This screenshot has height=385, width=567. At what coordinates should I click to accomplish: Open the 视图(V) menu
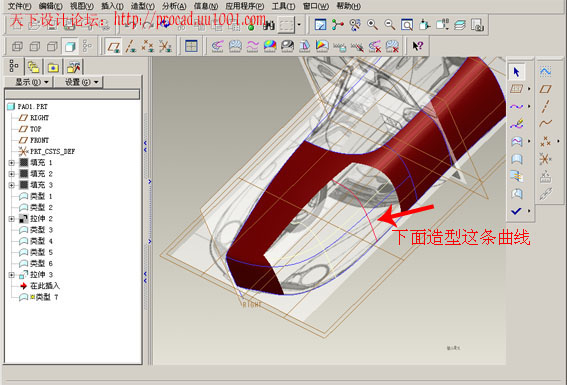(82, 6)
